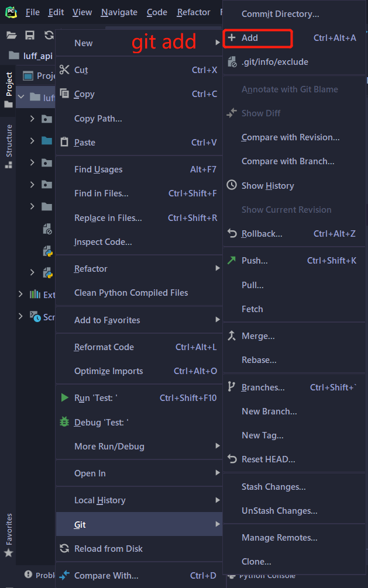Select Reformat Code entry
Viewport: 368px width, 588px height.
(x=139, y=347)
